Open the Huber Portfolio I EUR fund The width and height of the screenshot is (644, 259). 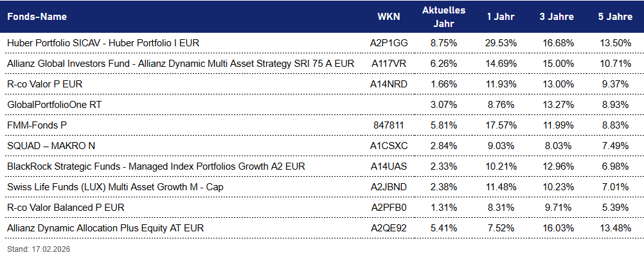click(103, 43)
